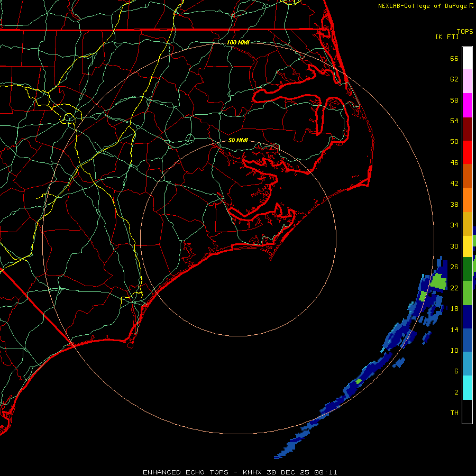Click the legend value 62
Viewport: 476px width, 476px height.
454,79
